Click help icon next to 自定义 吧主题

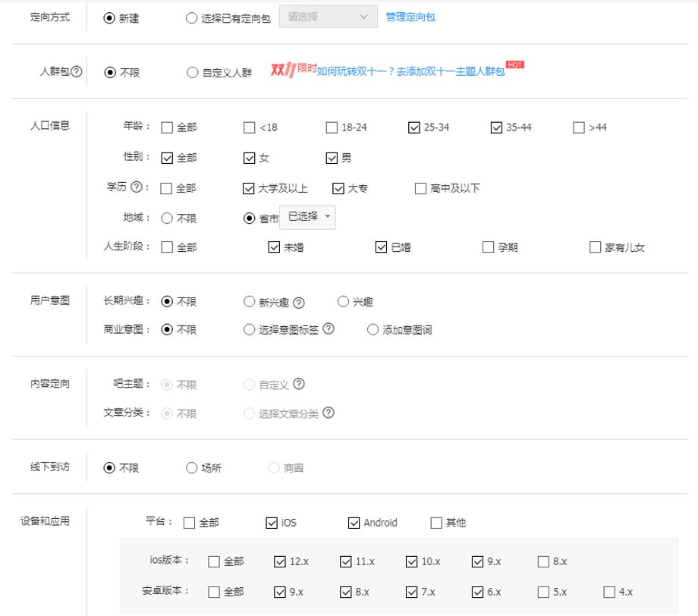coord(299,384)
